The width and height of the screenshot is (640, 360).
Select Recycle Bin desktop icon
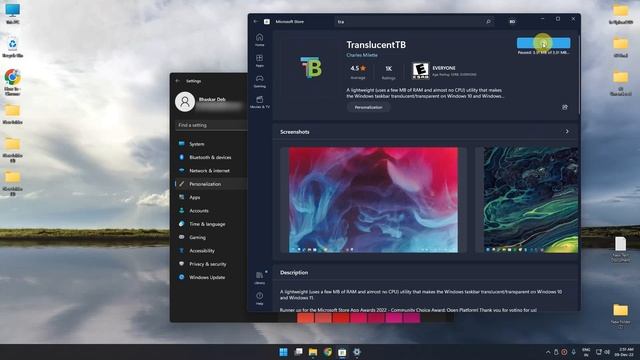[13, 47]
